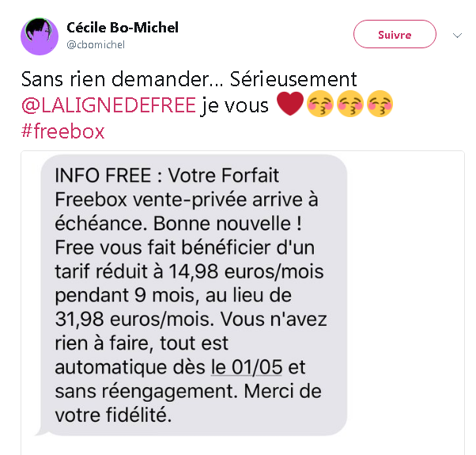
Task: Expand the tweet options chevron
Action: click(457, 36)
